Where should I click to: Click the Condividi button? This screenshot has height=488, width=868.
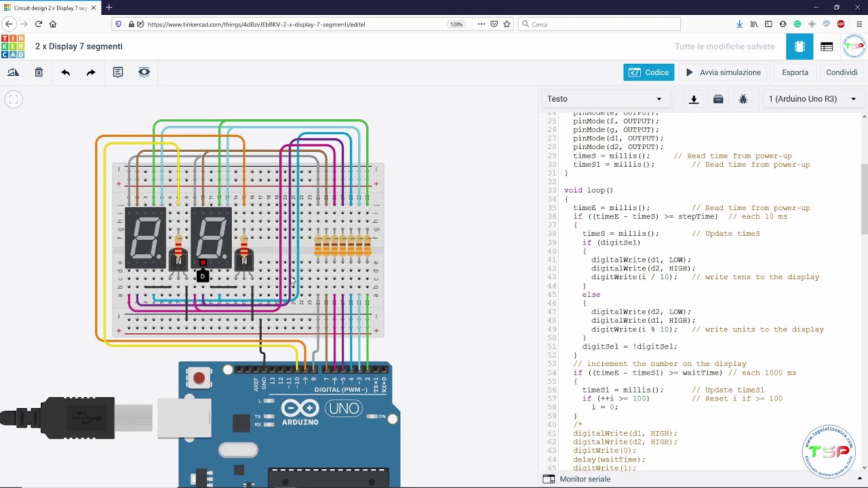click(x=842, y=73)
